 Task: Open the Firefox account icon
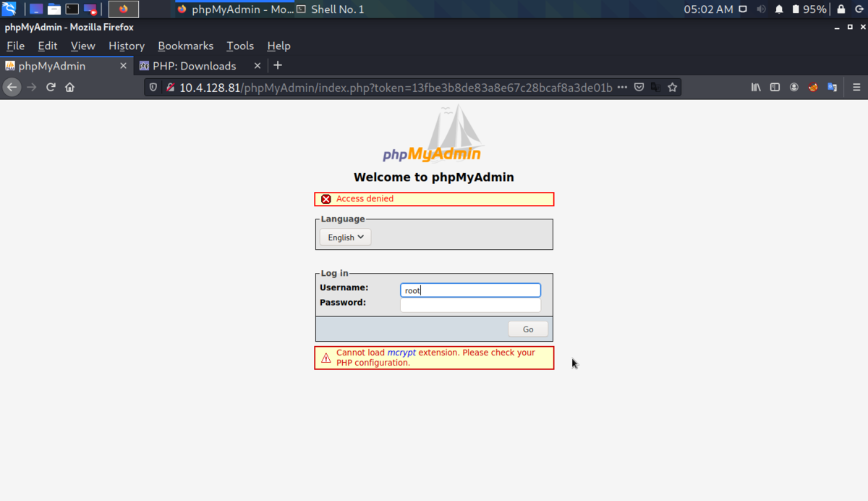tap(794, 87)
